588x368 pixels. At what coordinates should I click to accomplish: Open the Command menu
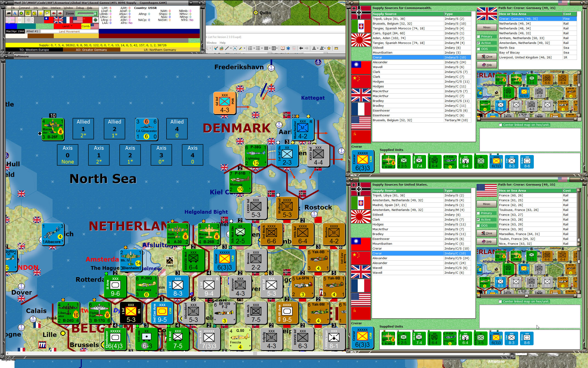click(x=24, y=8)
